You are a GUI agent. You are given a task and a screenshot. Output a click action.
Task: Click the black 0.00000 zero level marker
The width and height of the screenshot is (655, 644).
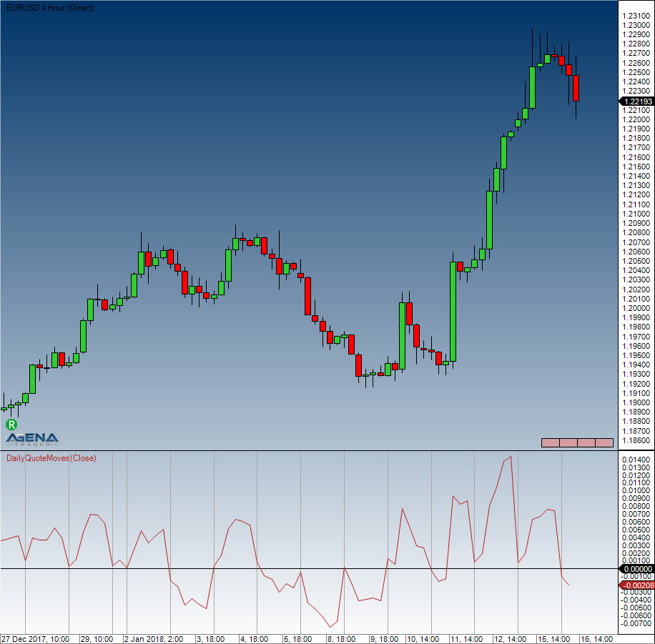(636, 569)
